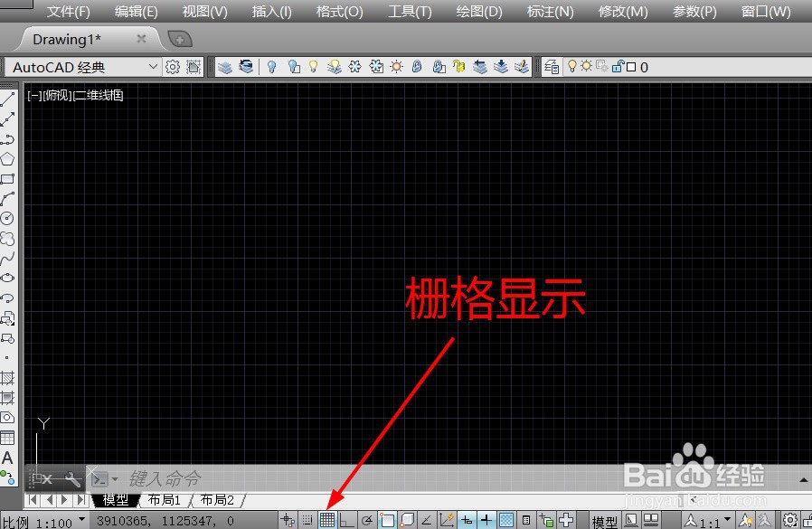Open the 绘图(D) menu
The image size is (812, 529).
pos(479,12)
